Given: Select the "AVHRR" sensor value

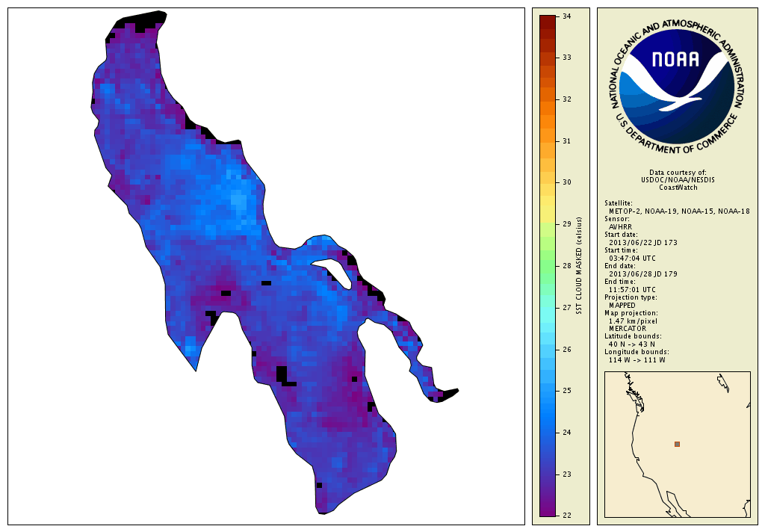Looking at the screenshot, I should pyautogui.click(x=620, y=227).
